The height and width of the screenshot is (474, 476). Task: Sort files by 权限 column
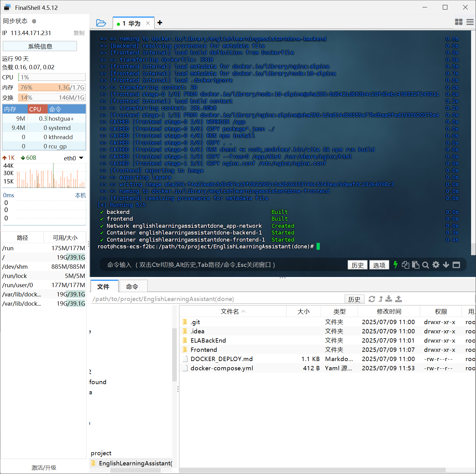coord(441,311)
